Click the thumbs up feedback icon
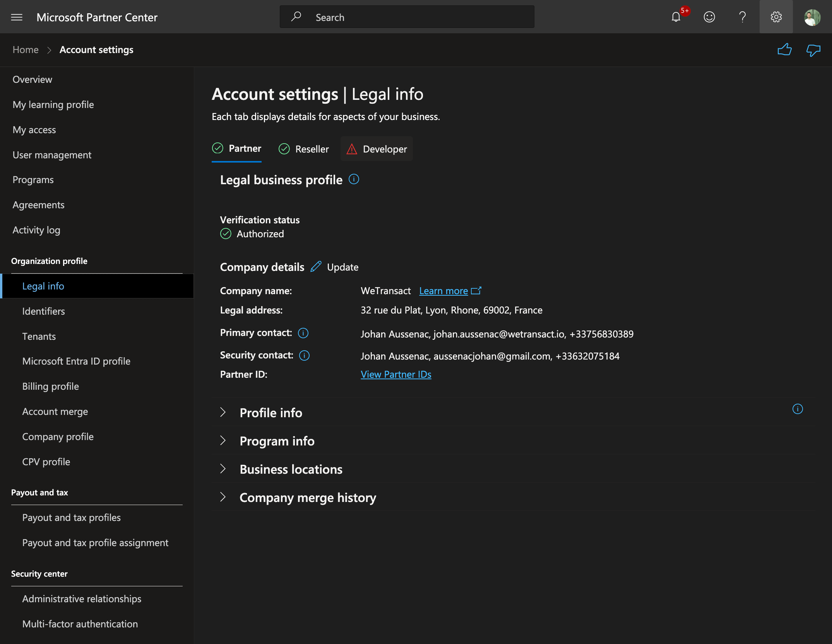Image resolution: width=832 pixels, height=644 pixels. tap(784, 50)
